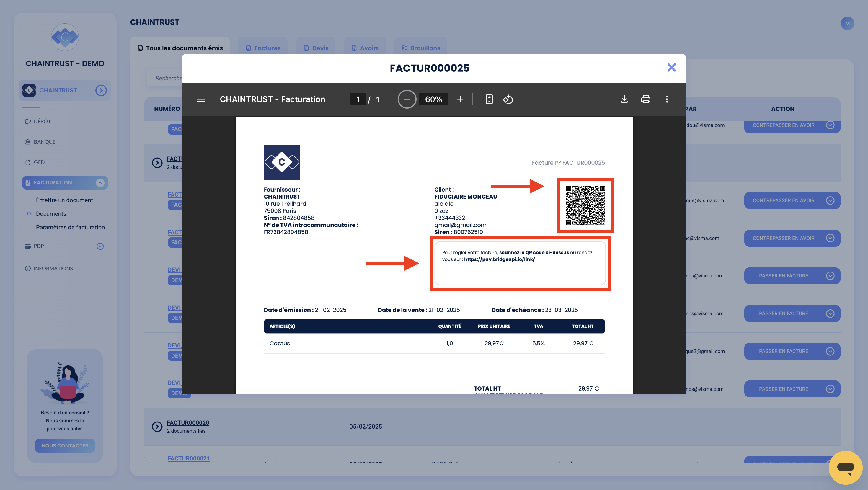Screen dimensions: 868x490
Task: Switch to the Avoirs tab
Action: pos(365,48)
